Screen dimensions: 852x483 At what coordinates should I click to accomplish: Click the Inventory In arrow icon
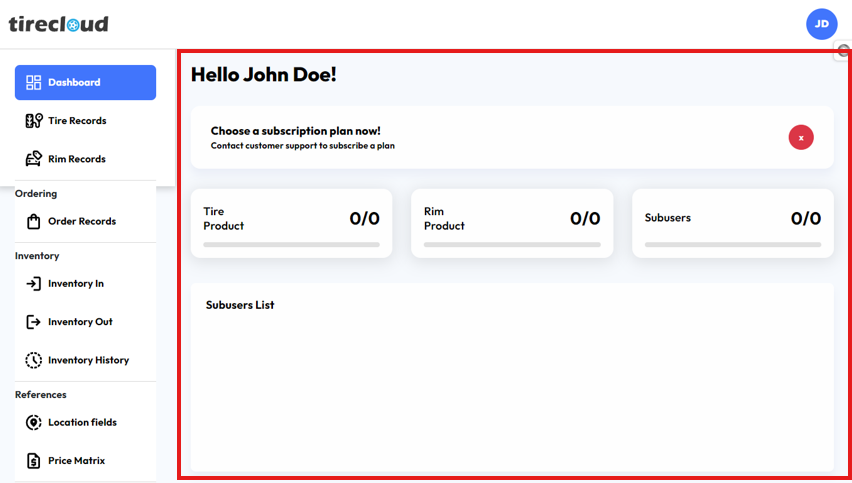[34, 284]
